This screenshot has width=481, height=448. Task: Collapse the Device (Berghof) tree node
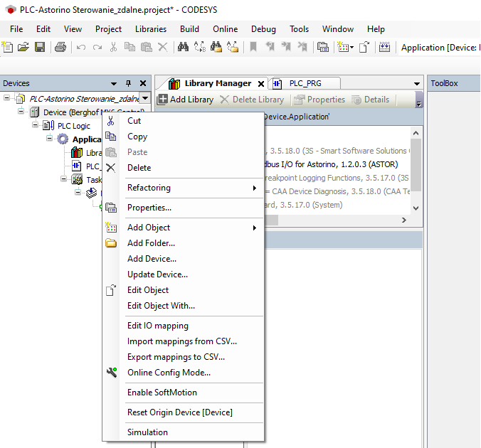pos(21,111)
